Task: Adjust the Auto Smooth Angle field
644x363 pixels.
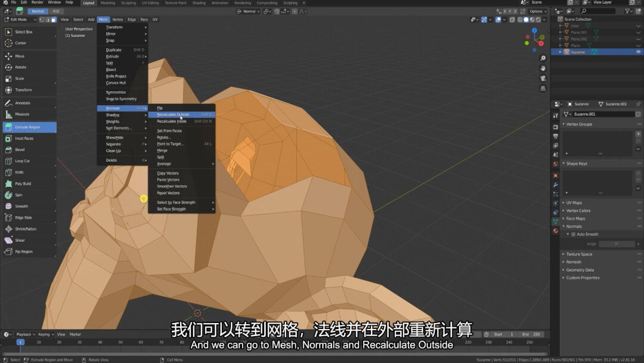Action: click(x=617, y=244)
